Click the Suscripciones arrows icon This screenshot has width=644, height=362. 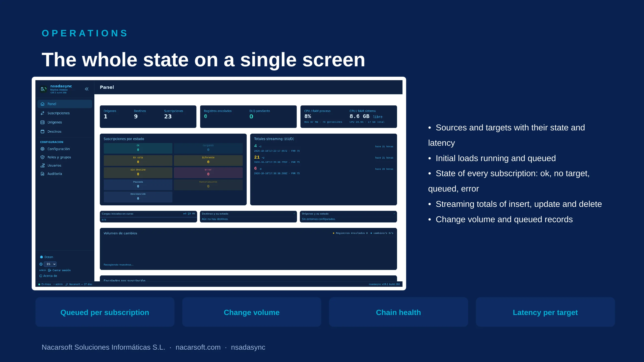click(43, 113)
